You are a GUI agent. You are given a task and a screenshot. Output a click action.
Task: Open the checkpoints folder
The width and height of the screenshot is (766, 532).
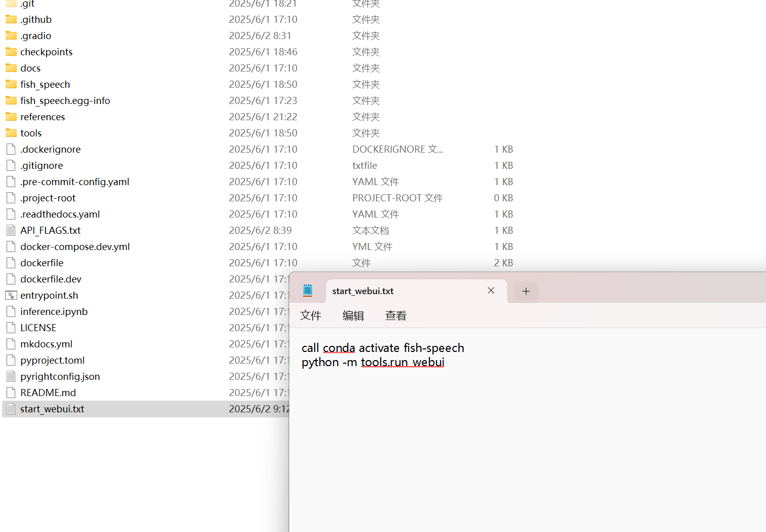[x=46, y=52]
